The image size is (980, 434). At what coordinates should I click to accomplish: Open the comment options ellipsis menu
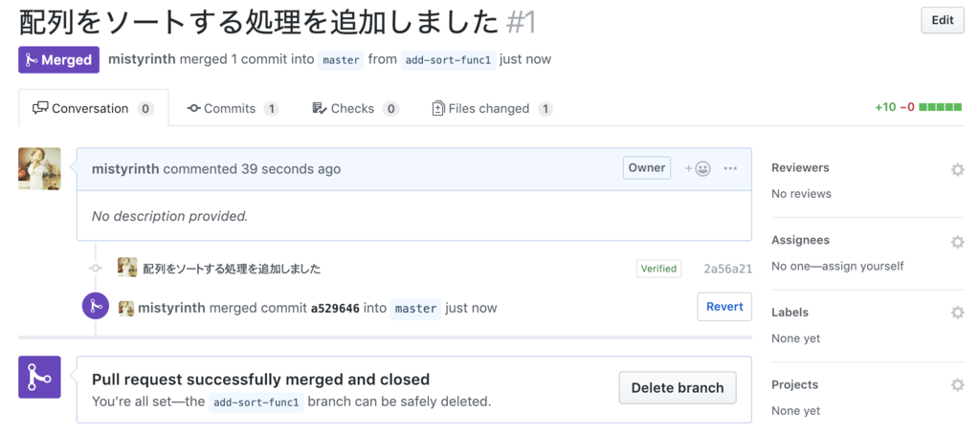coord(730,168)
